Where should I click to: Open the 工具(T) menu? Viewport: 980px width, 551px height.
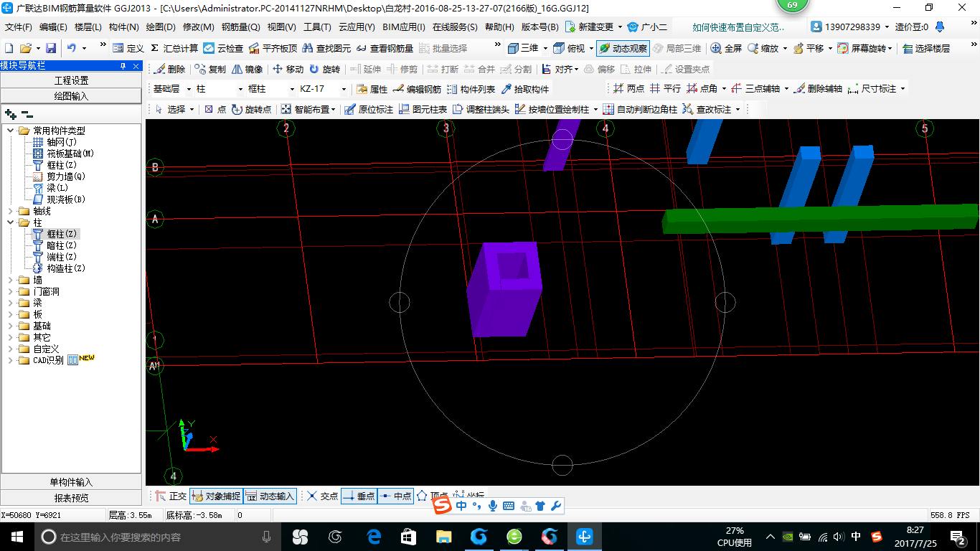point(317,27)
